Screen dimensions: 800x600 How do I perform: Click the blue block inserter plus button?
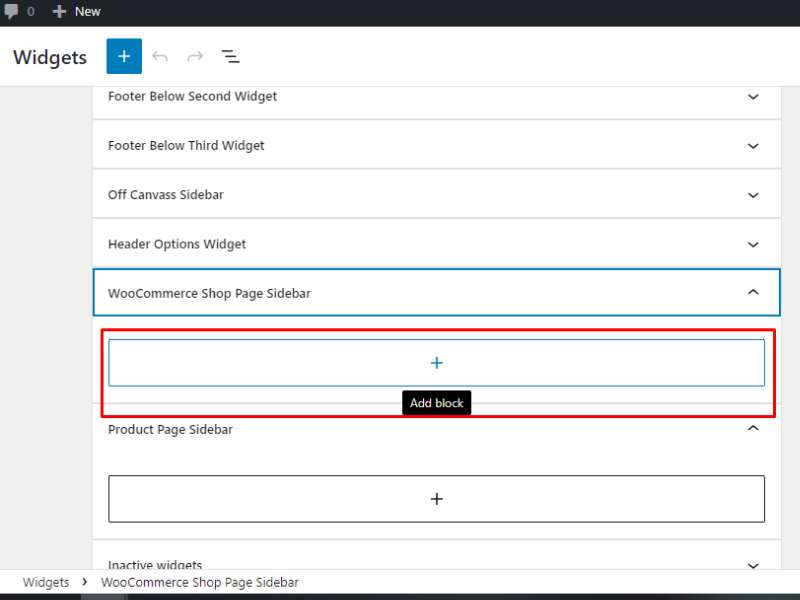point(124,56)
